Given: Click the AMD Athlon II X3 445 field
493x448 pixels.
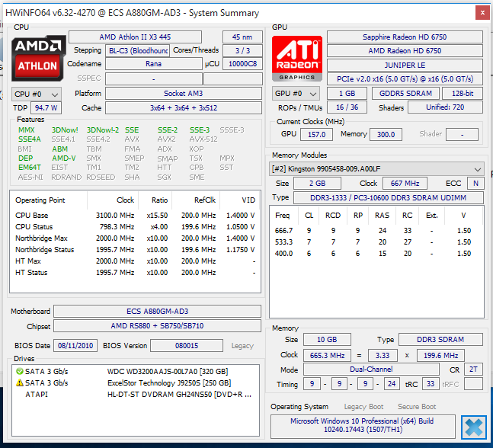Looking at the screenshot, I should coord(135,37).
